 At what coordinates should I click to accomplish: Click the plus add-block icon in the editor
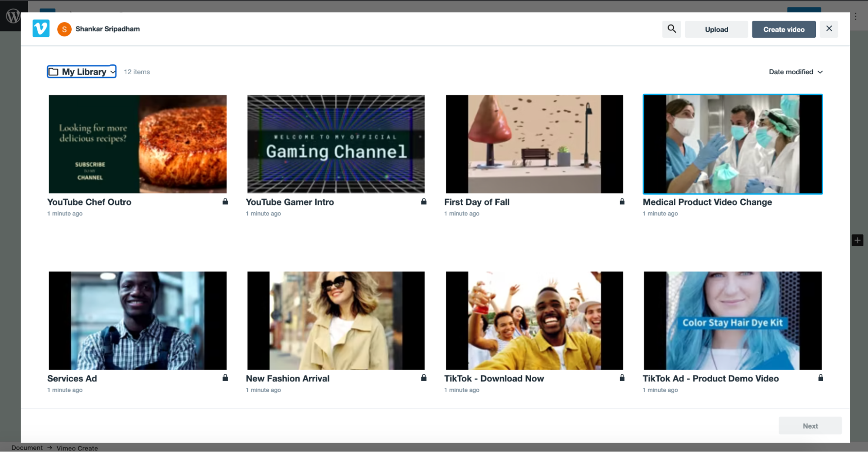[x=857, y=240]
